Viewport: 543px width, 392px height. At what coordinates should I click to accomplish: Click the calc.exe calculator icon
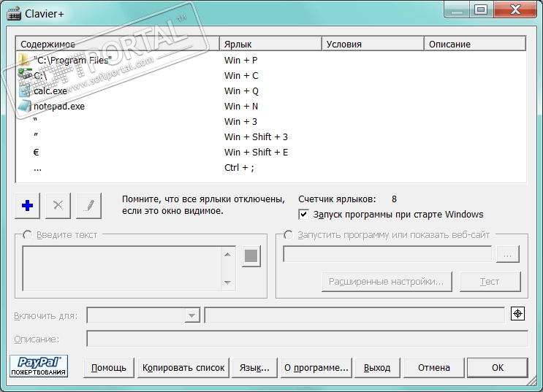(x=25, y=91)
